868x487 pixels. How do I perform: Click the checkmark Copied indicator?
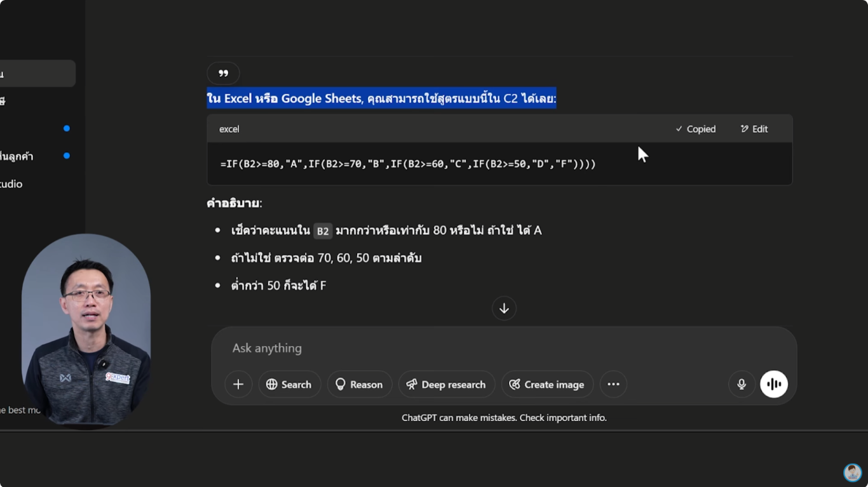click(x=679, y=128)
